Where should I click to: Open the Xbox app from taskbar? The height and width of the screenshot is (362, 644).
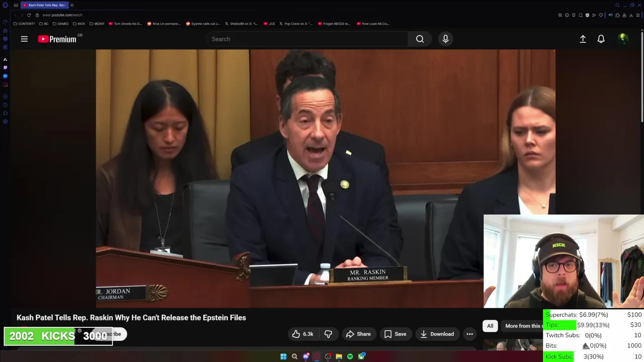tap(361, 356)
